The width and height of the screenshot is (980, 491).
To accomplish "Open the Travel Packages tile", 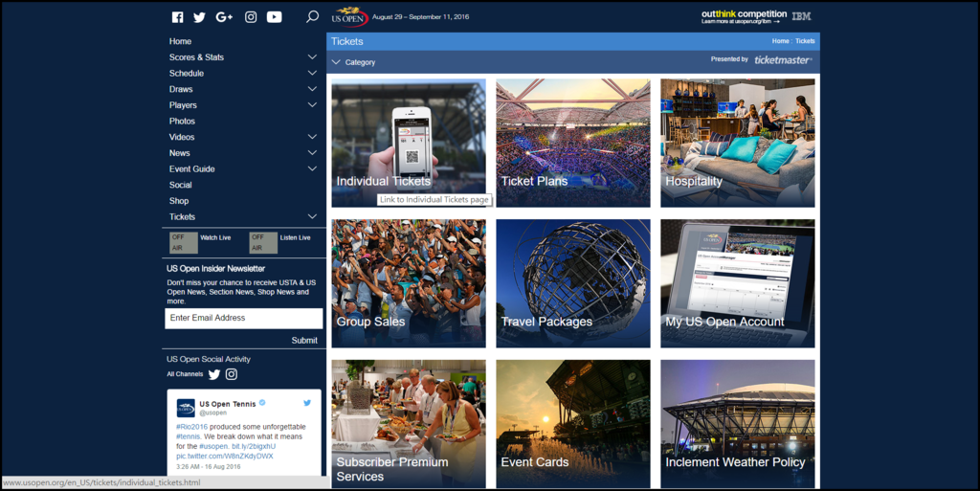I will [x=573, y=283].
